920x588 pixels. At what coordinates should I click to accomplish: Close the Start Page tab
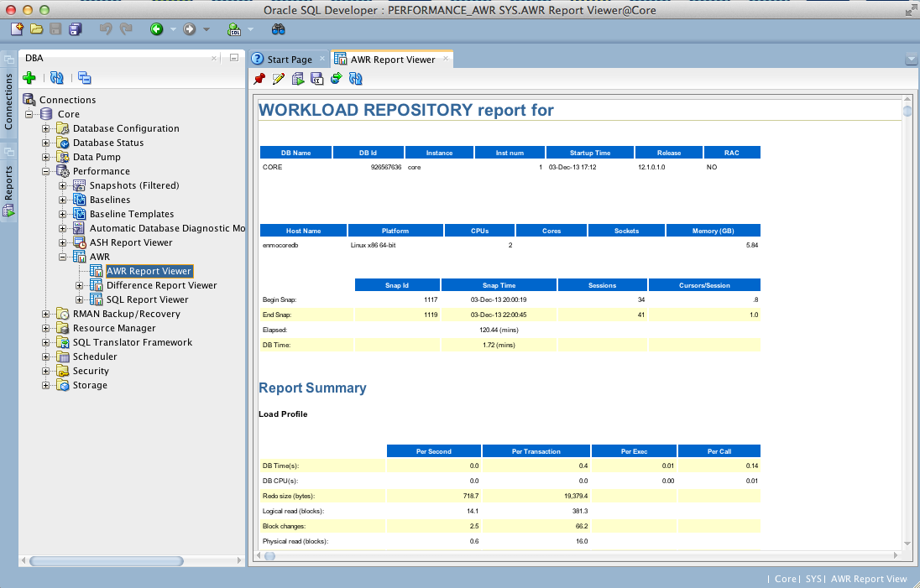pos(322,59)
